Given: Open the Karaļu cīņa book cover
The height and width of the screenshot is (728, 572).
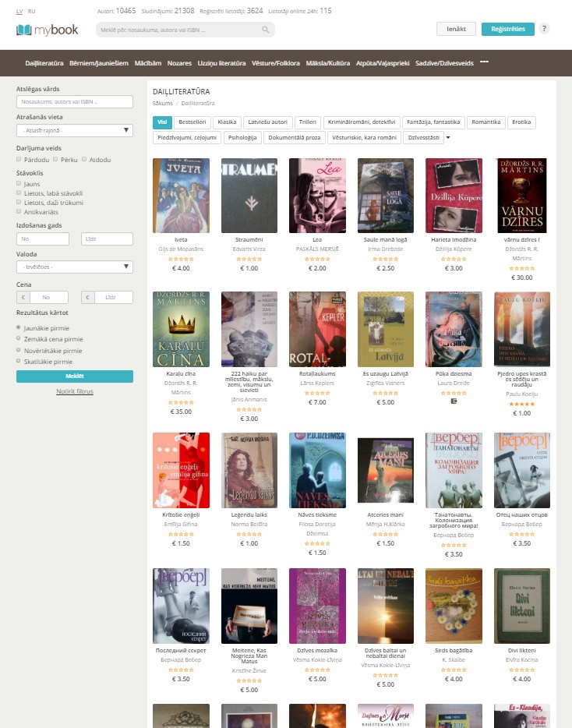Looking at the screenshot, I should click(x=181, y=329).
